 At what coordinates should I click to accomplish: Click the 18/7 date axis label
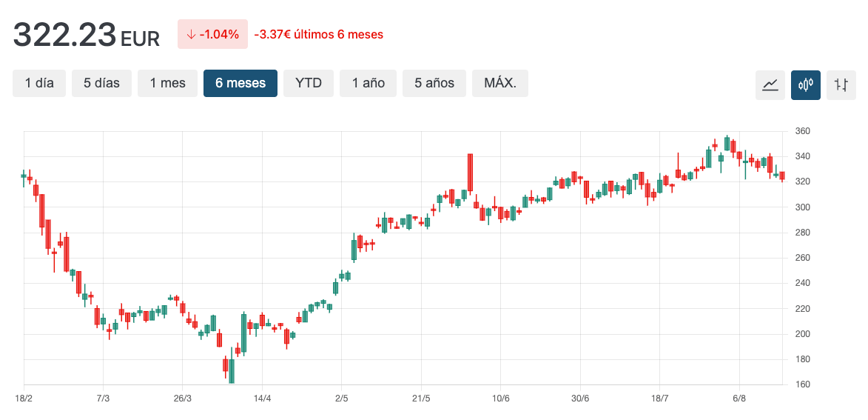coord(659,399)
